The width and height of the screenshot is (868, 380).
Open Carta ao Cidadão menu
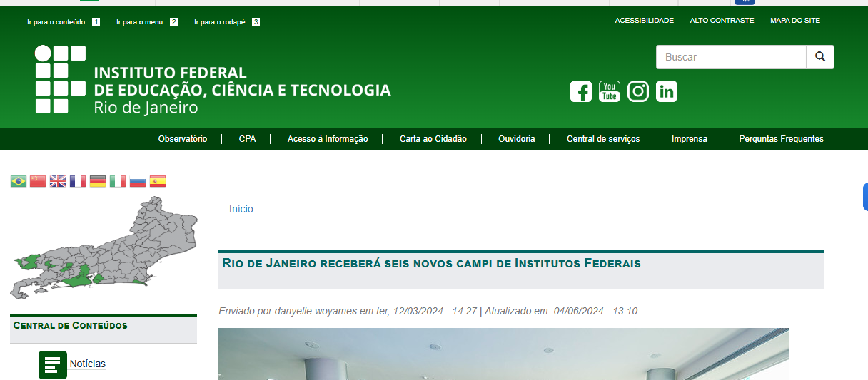click(433, 139)
